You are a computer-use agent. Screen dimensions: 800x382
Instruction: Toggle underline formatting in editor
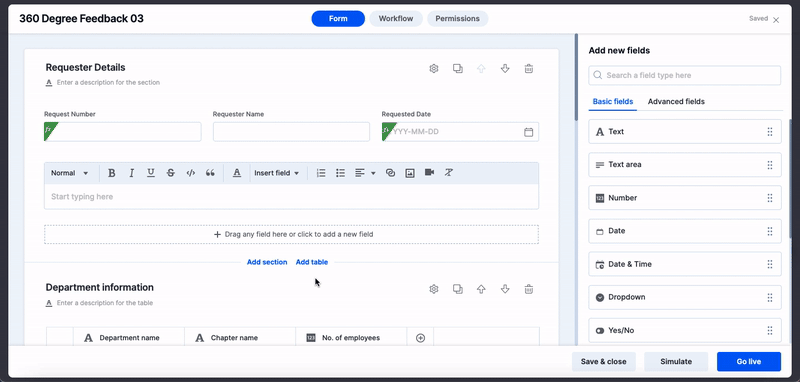coord(151,173)
